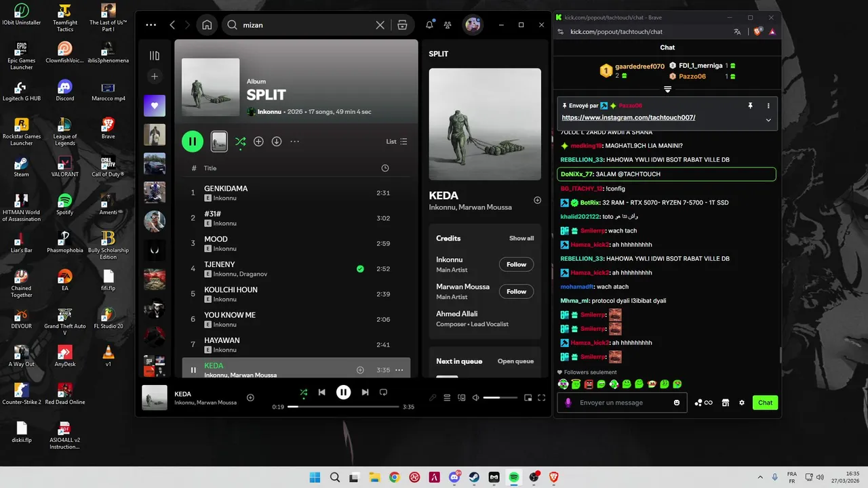Open Spotify profile avatar menu
868x488 pixels.
(x=473, y=25)
